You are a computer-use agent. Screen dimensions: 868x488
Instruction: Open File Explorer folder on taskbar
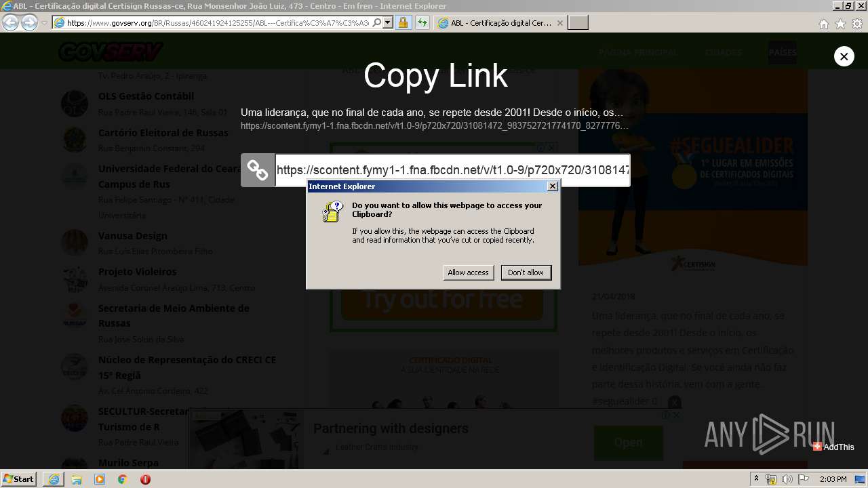(x=77, y=479)
